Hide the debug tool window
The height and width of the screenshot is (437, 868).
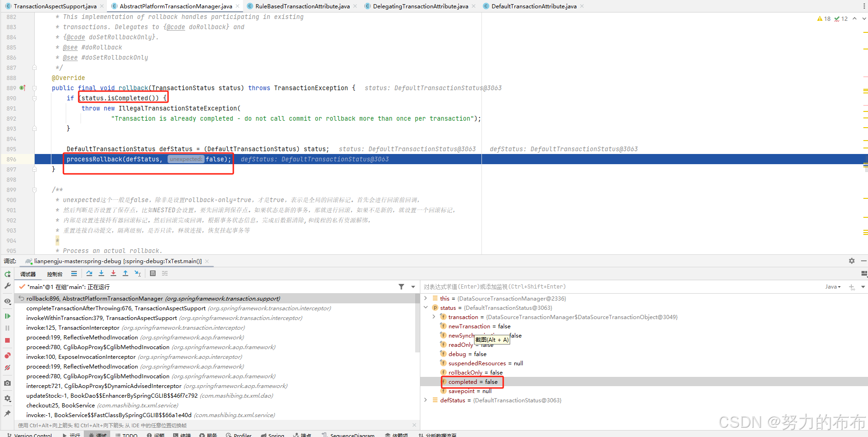click(864, 261)
